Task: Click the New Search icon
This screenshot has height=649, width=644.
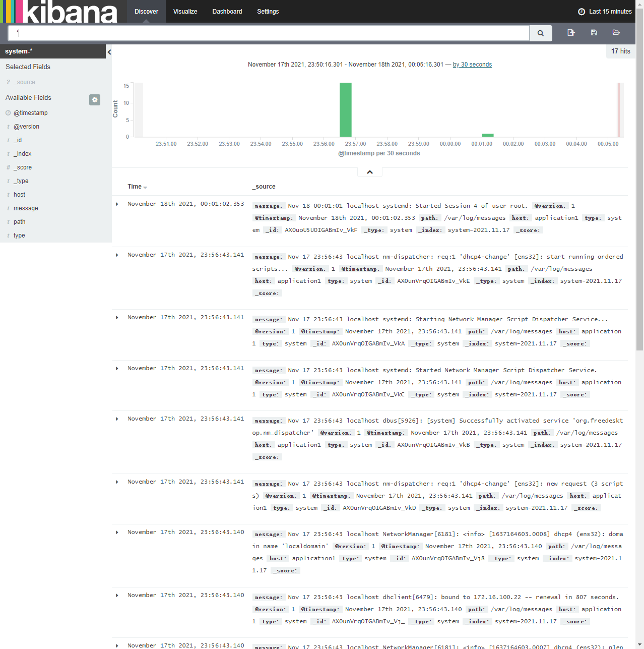Action: pos(571,33)
